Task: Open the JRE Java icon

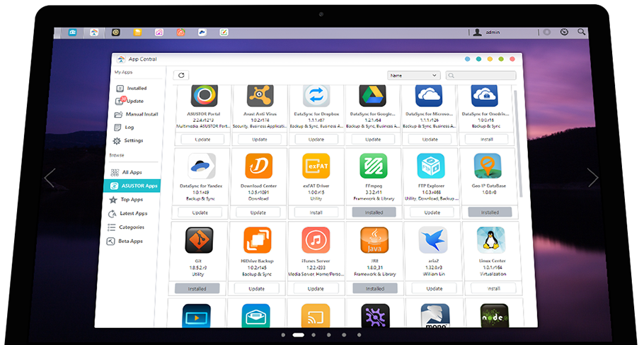Action: (374, 240)
